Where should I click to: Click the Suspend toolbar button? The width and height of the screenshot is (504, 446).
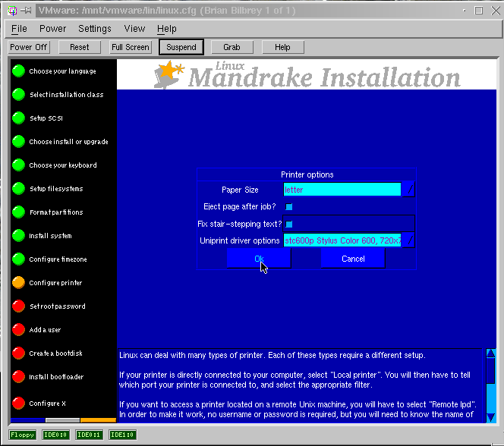[x=181, y=47]
